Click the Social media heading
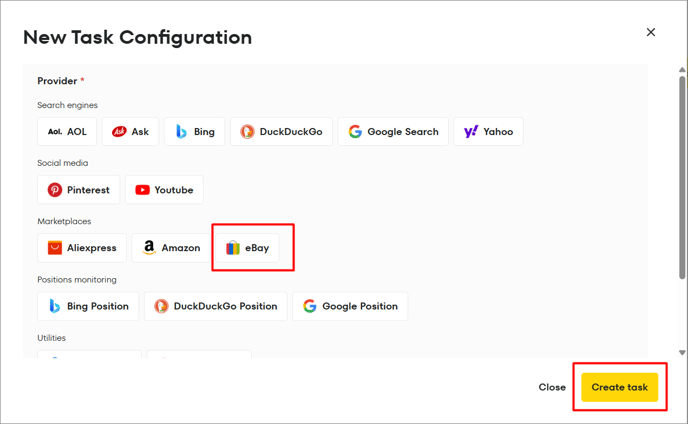The width and height of the screenshot is (688, 424). [x=62, y=163]
